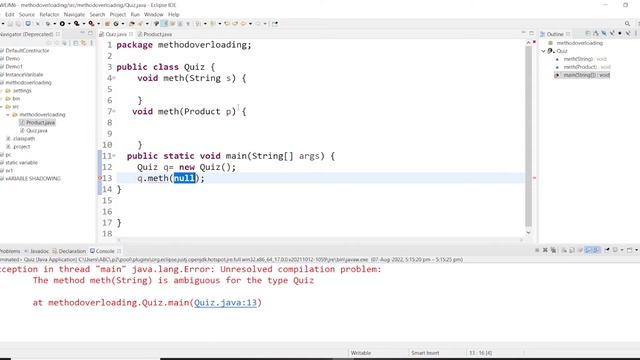Click the Open Type icon in toolbar
Image resolution: width=640 pixels, height=360 pixels.
pos(131,24)
